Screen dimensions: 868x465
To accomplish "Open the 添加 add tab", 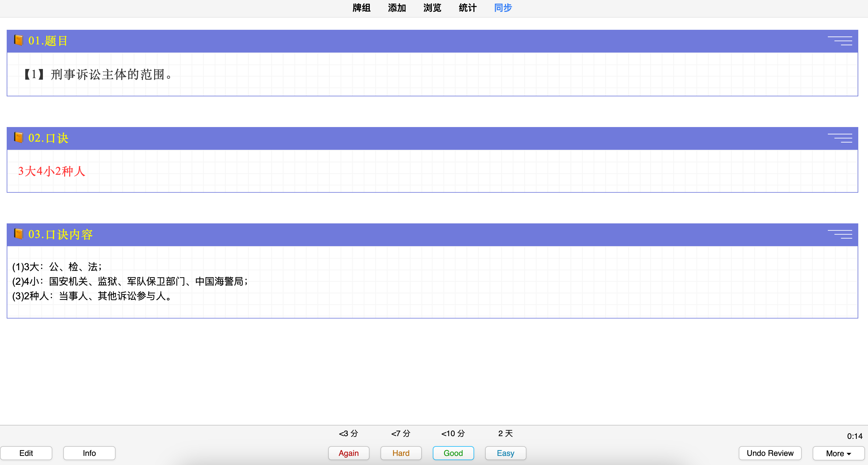I will coord(397,8).
